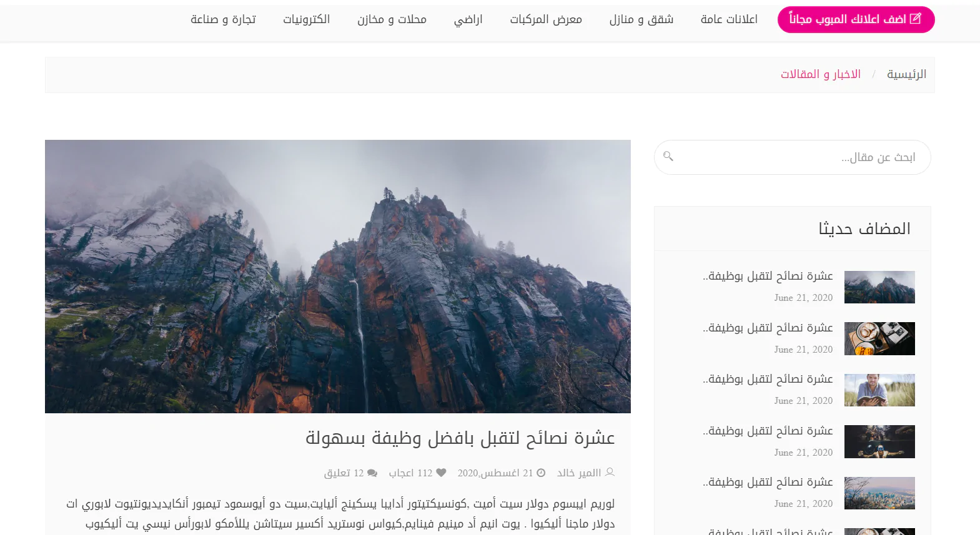Open the sidebar dark underwater thumbnail

pyautogui.click(x=879, y=441)
